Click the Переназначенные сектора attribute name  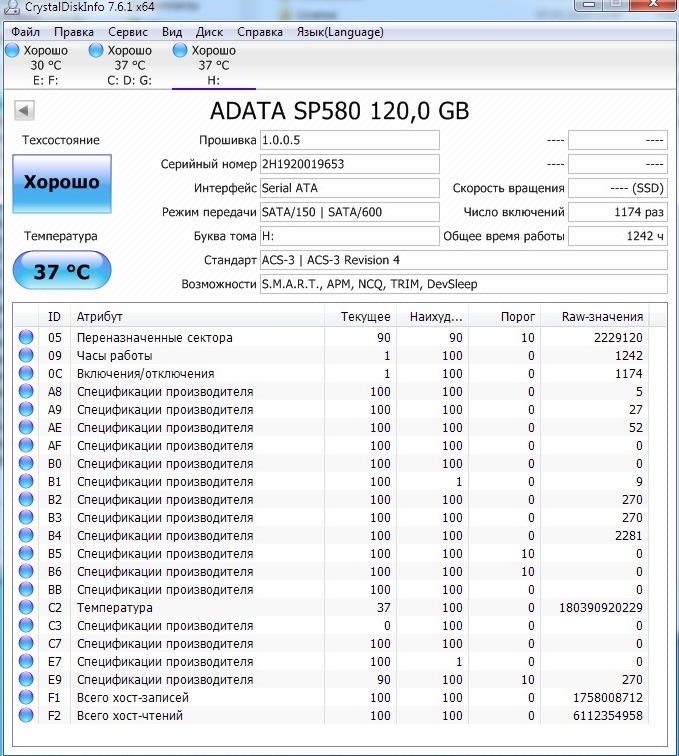[x=155, y=338]
